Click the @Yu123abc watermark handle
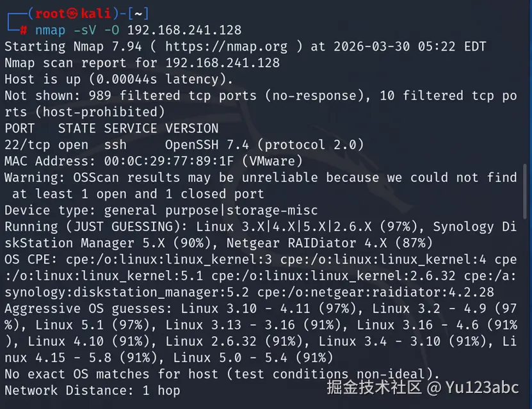The height and width of the screenshot is (409, 532). coord(473,387)
